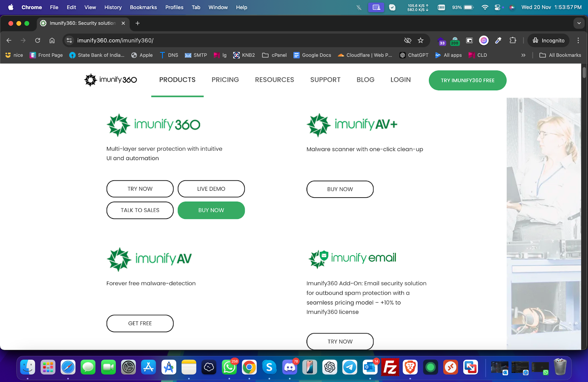588x382 pixels.
Task: Open the Bookmarks menu in the menu bar
Action: (143, 7)
